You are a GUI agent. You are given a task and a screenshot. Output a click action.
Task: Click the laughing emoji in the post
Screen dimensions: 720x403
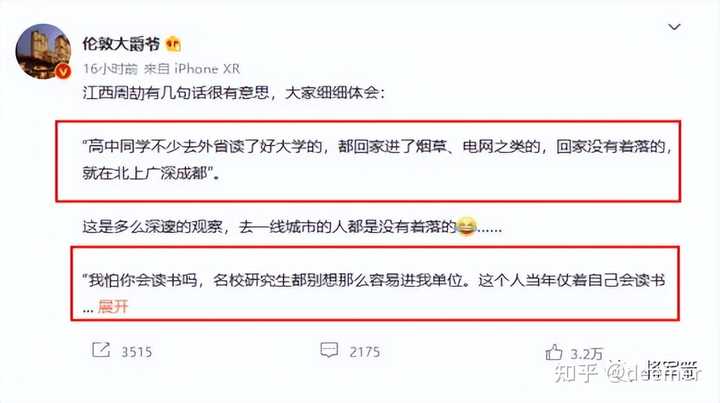466,226
